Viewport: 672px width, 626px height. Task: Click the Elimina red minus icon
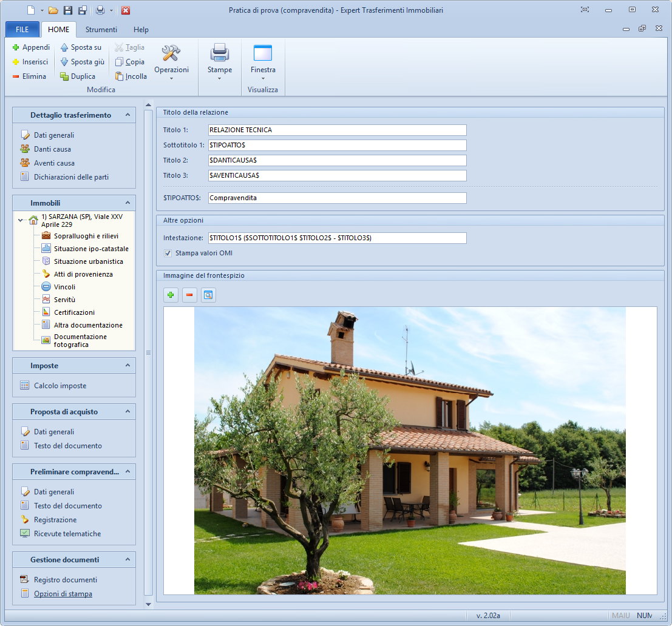coord(16,76)
